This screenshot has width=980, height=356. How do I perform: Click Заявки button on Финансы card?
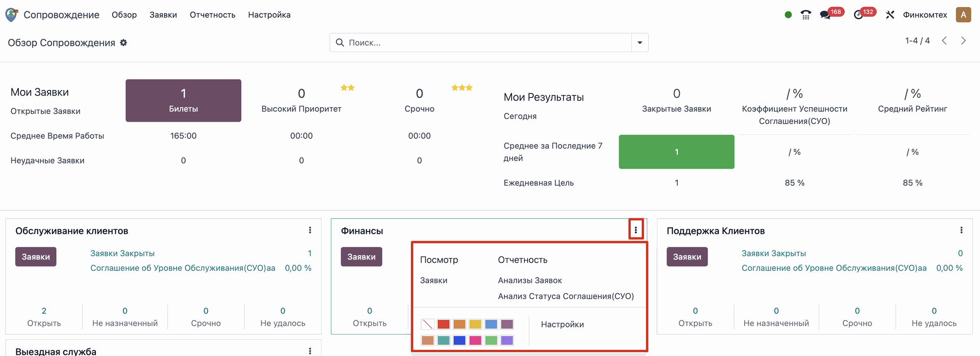(x=361, y=256)
